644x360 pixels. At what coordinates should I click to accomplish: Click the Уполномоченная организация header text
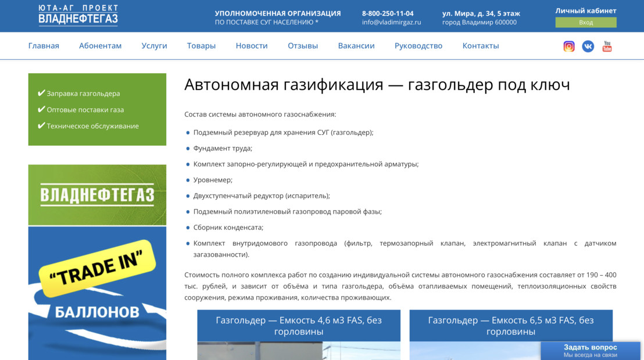278,13
